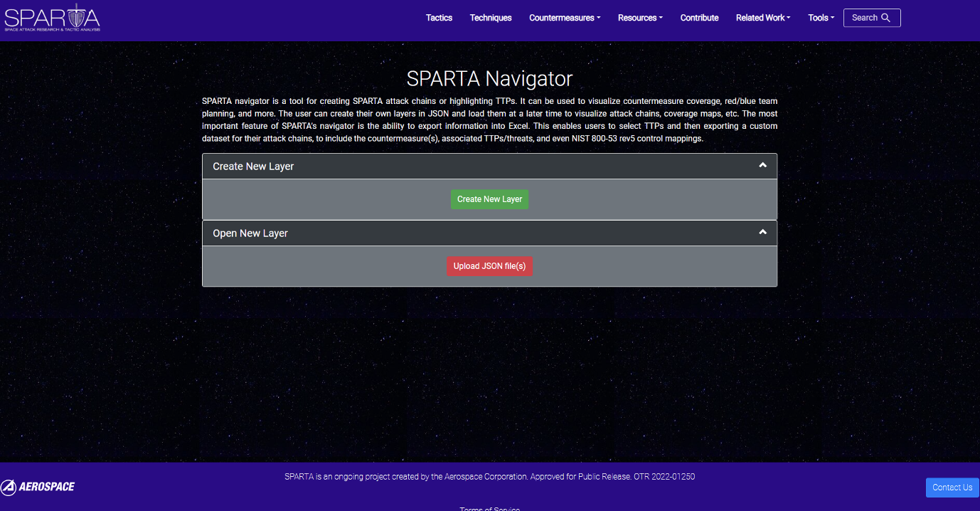The width and height of the screenshot is (980, 511).
Task: Open the Tactics page
Action: coord(439,18)
